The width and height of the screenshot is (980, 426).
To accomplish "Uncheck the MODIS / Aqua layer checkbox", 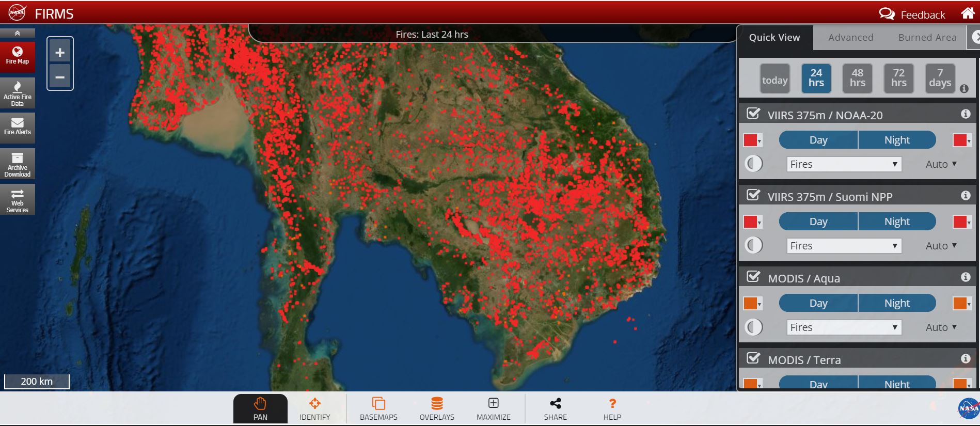I will tap(753, 277).
